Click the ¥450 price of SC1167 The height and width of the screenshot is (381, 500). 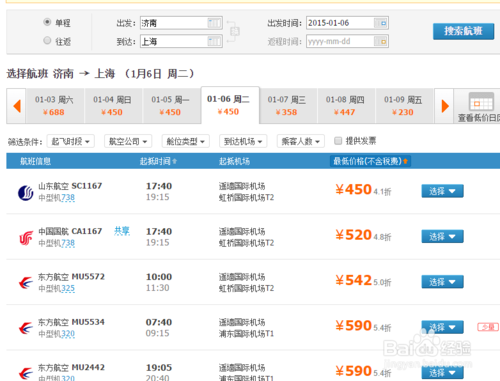353,190
